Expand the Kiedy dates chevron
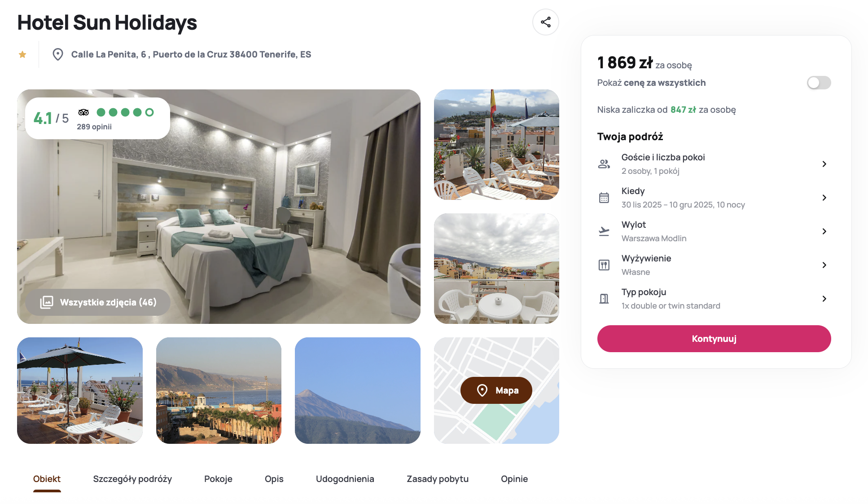Image resolution: width=868 pixels, height=504 pixels. [824, 198]
